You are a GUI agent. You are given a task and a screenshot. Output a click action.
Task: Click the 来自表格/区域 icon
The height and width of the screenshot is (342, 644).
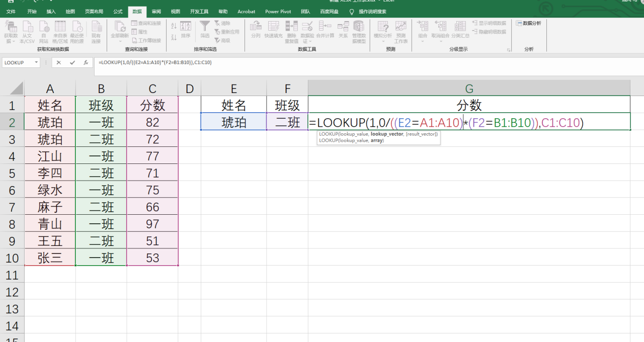[60, 27]
